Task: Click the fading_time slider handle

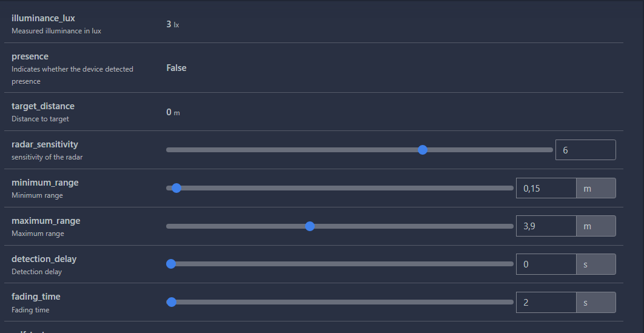Action: (x=172, y=302)
